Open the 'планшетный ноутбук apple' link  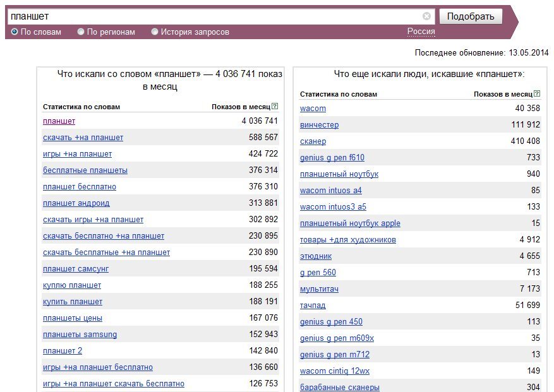[350, 223]
